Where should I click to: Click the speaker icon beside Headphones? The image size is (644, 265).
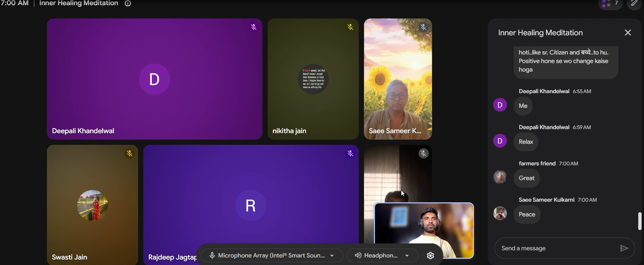pyautogui.click(x=358, y=255)
